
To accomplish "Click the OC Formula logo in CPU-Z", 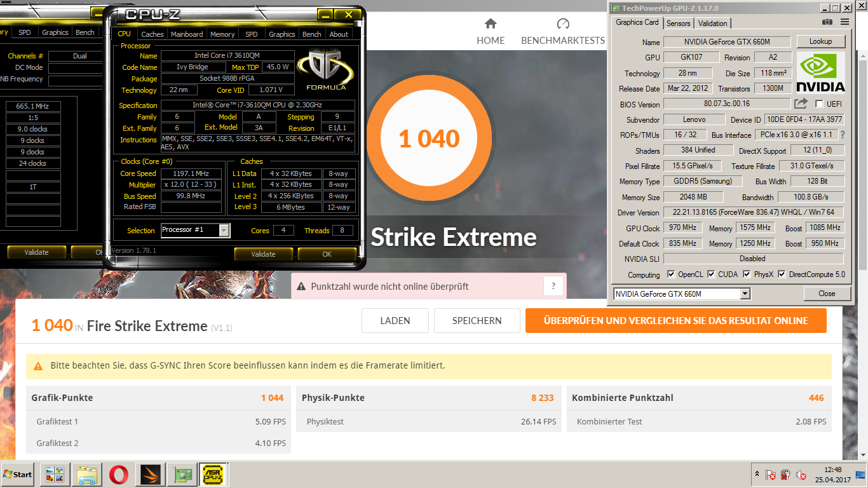I will [325, 69].
